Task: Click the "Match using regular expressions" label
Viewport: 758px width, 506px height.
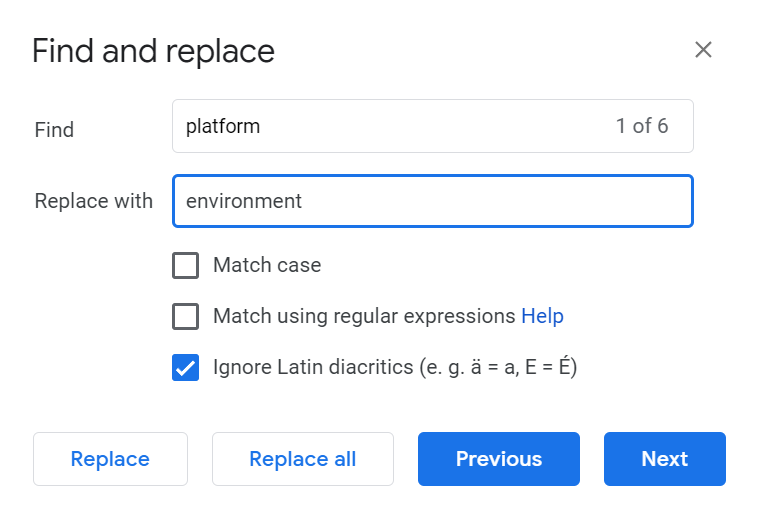Action: [364, 316]
